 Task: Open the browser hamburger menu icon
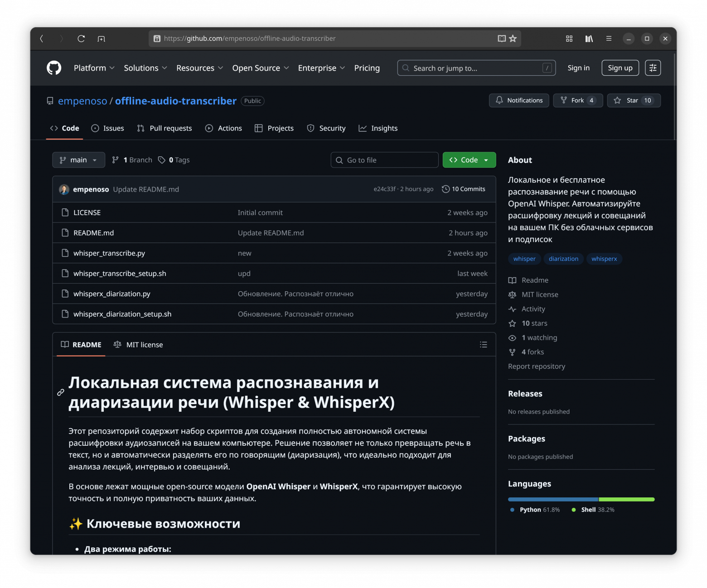[x=609, y=39]
